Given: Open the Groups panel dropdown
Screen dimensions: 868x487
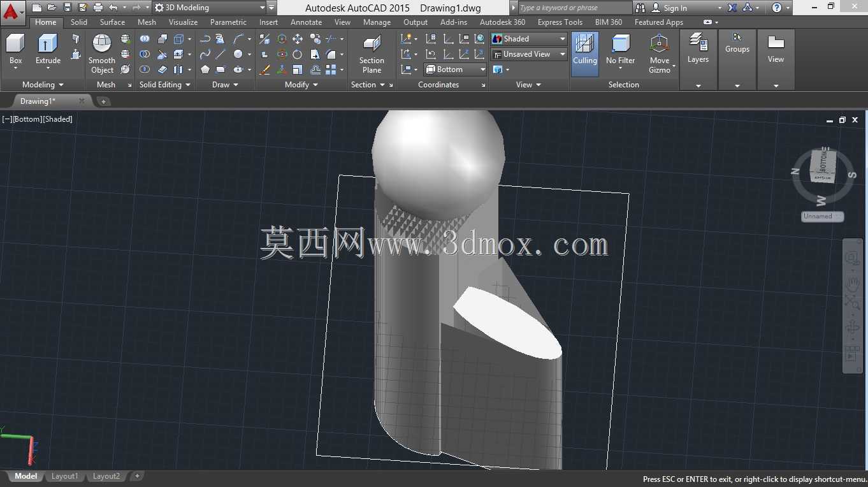Looking at the screenshot, I should (737, 85).
